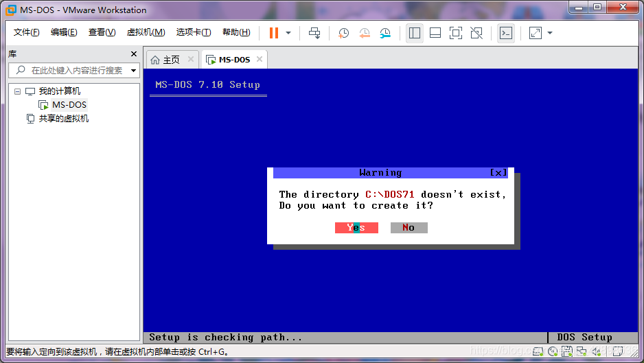Click the red C:\DOS71 path text

point(390,194)
